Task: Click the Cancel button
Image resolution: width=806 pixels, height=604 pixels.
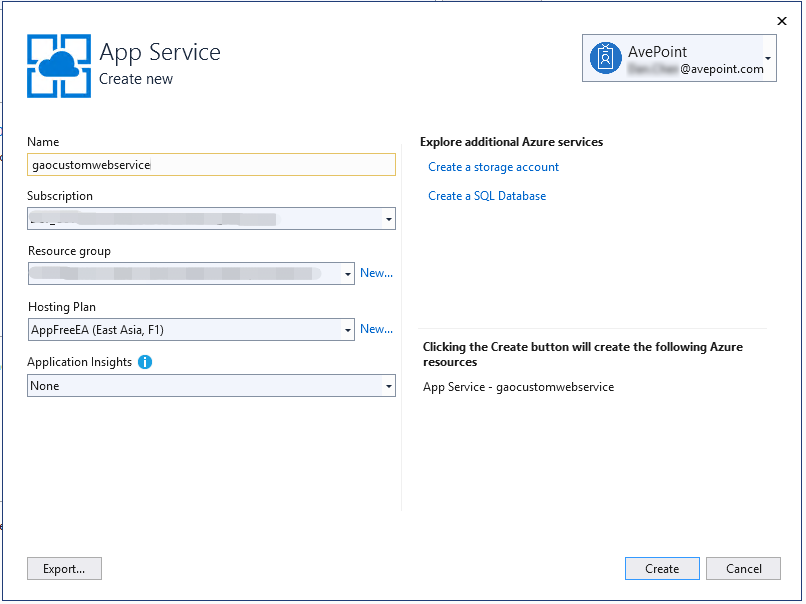Action: click(743, 568)
